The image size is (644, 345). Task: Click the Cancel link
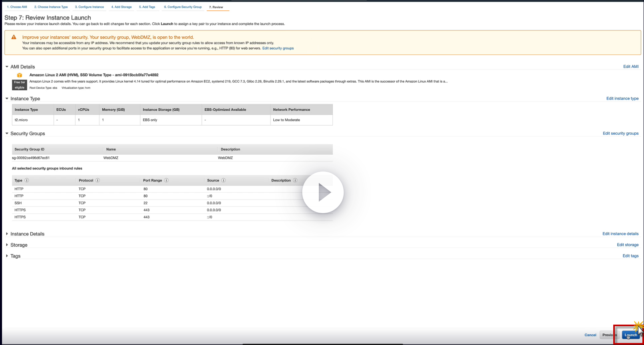pos(590,335)
